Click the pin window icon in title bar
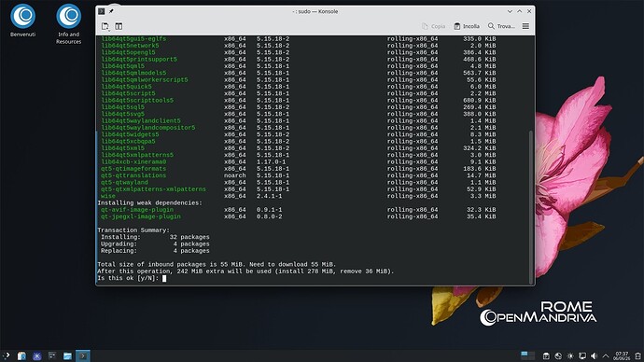 (x=111, y=11)
